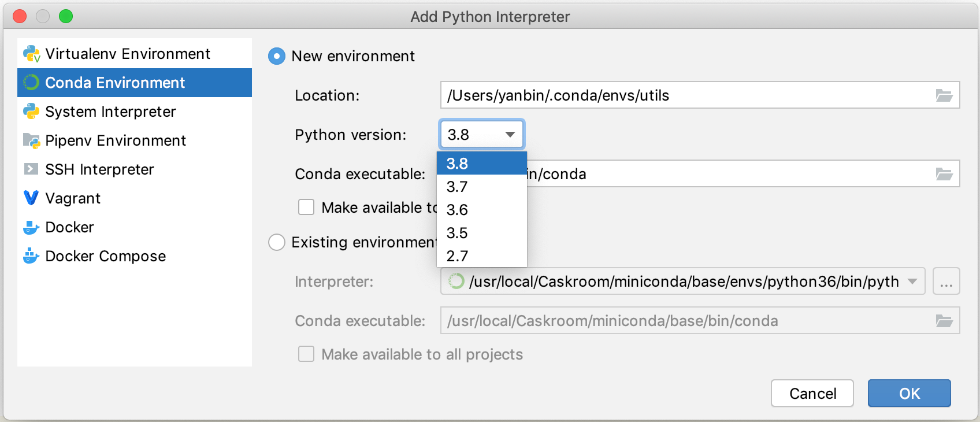This screenshot has width=980, height=422.
Task: Click the Docker Compose icon
Action: [x=31, y=256]
